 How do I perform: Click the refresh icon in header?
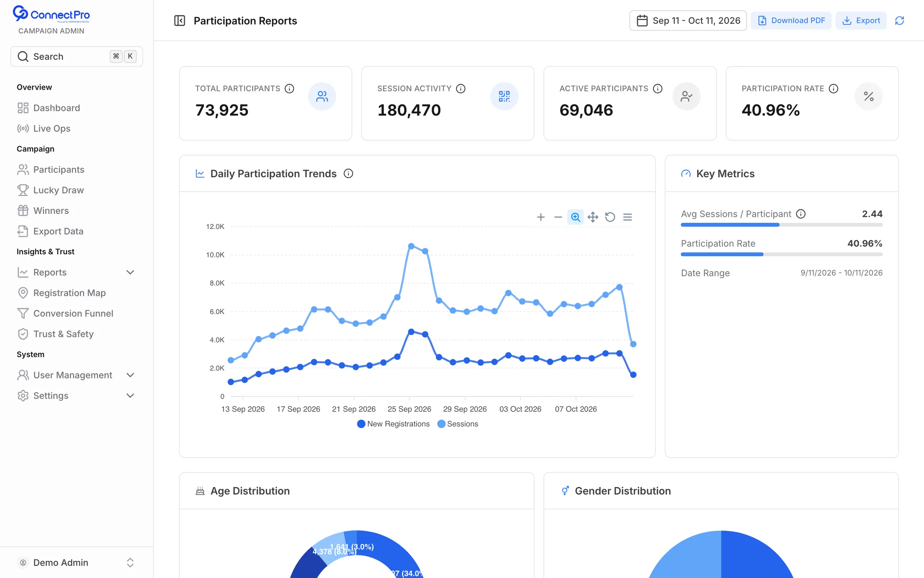899,20
